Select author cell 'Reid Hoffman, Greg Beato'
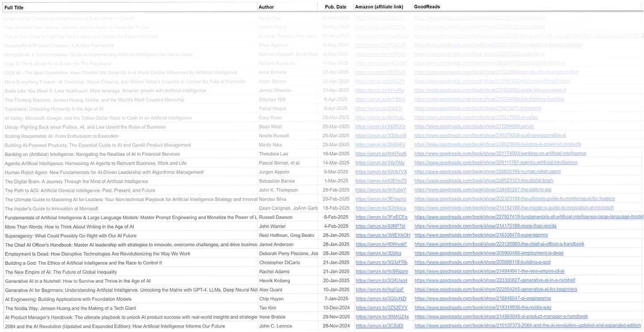The height and width of the screenshot is (332, 644). click(x=287, y=236)
